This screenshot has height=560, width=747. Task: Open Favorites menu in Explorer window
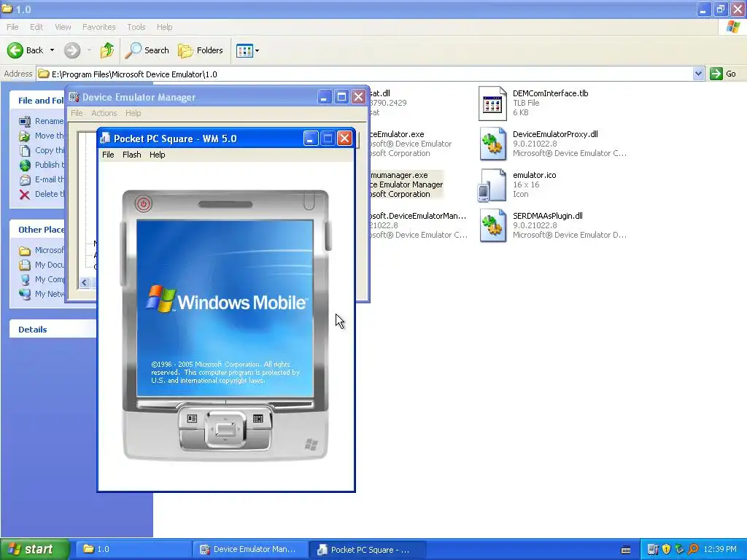[x=98, y=27]
